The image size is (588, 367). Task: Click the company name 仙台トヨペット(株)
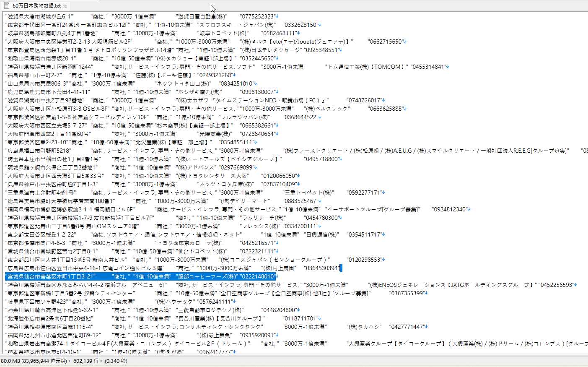coord(202,251)
